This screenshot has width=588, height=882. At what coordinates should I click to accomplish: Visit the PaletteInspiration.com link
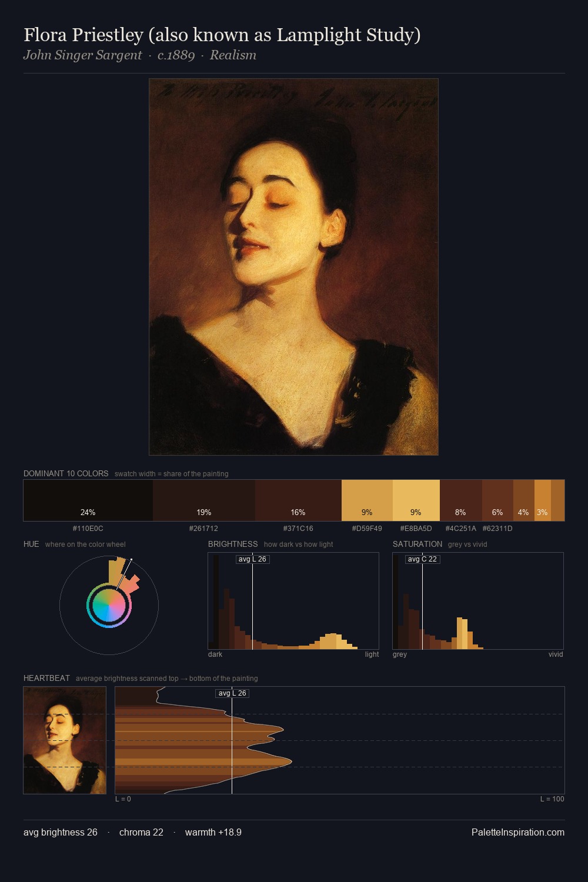(518, 832)
